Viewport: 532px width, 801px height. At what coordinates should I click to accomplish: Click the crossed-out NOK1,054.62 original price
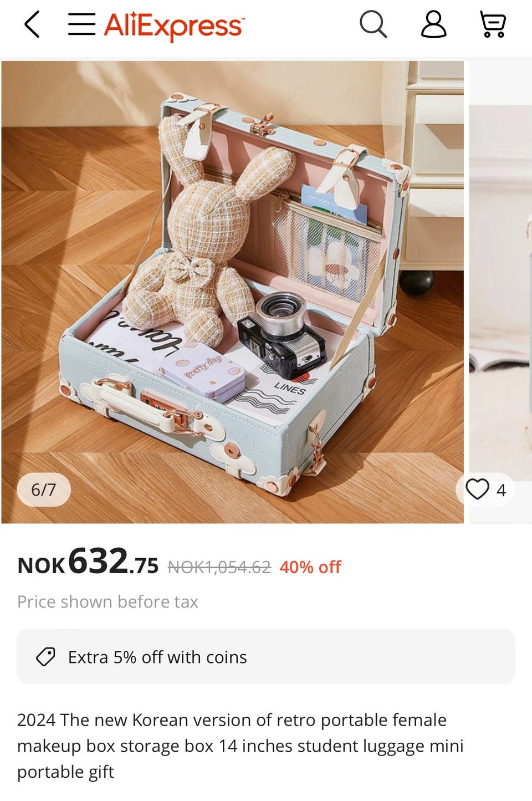[x=219, y=567]
